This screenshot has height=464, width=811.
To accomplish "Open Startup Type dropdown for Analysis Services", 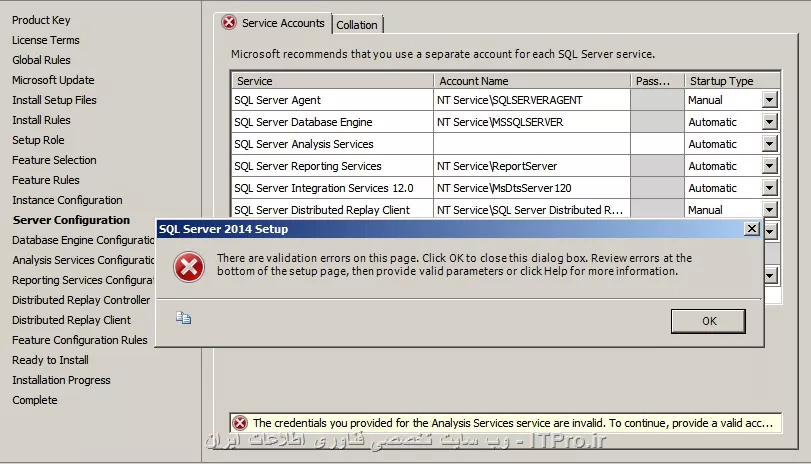I will tap(769, 144).
